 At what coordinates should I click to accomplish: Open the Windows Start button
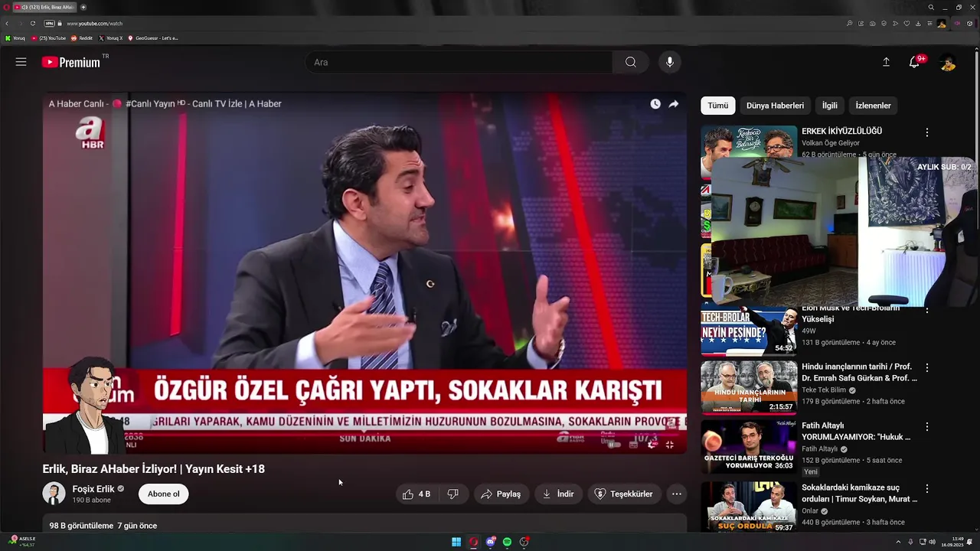click(456, 542)
